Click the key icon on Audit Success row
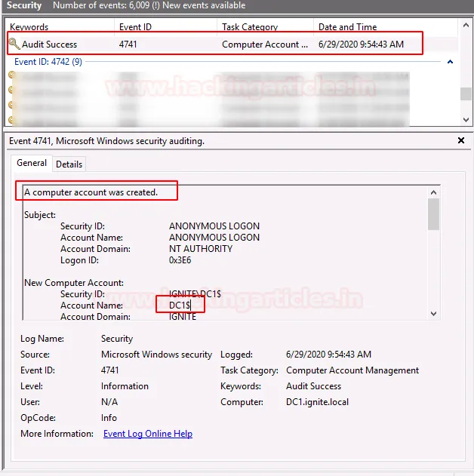This screenshot has width=474, height=476. click(14, 45)
